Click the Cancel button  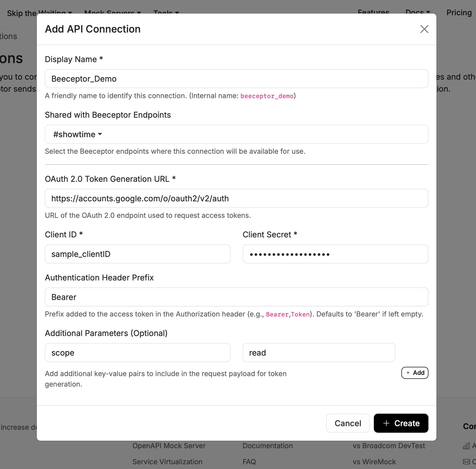click(348, 423)
